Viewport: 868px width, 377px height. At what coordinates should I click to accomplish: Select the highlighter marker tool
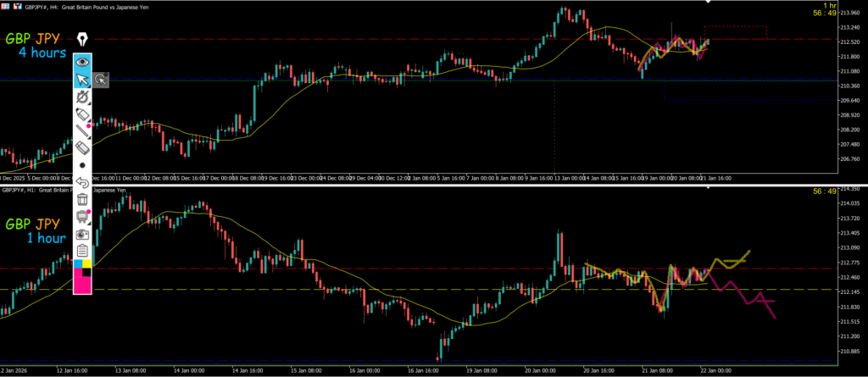[82, 114]
